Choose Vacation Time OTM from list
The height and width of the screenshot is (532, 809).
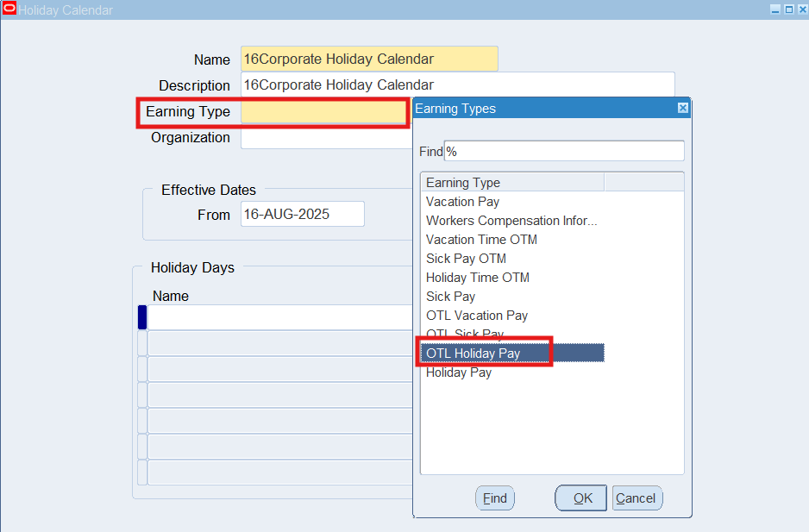coord(481,240)
